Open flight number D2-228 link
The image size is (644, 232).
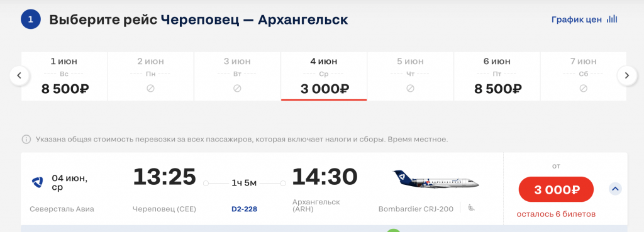click(245, 209)
